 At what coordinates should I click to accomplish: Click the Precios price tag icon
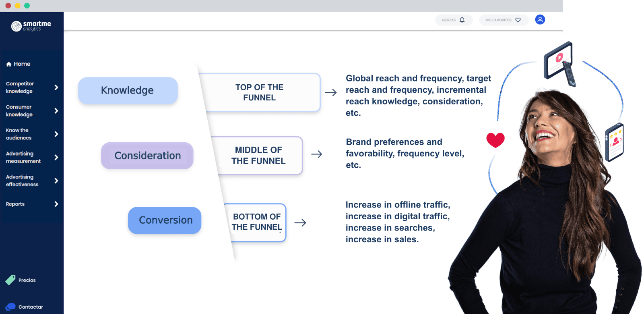click(10, 280)
